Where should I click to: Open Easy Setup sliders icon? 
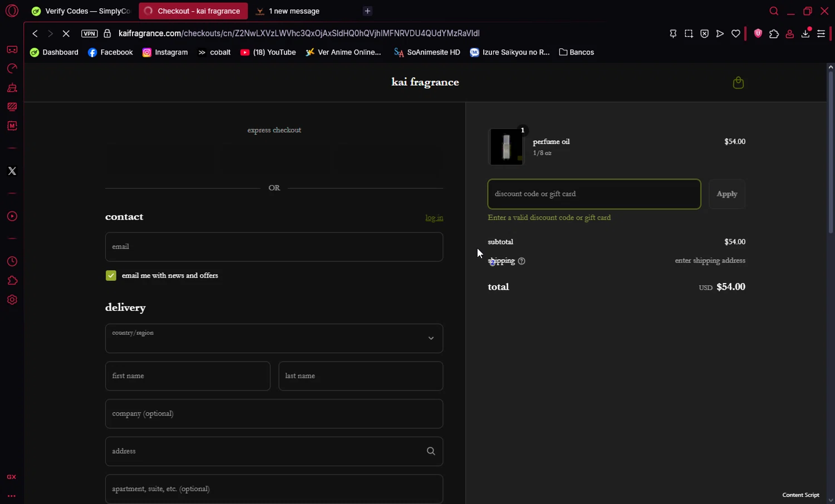point(821,33)
